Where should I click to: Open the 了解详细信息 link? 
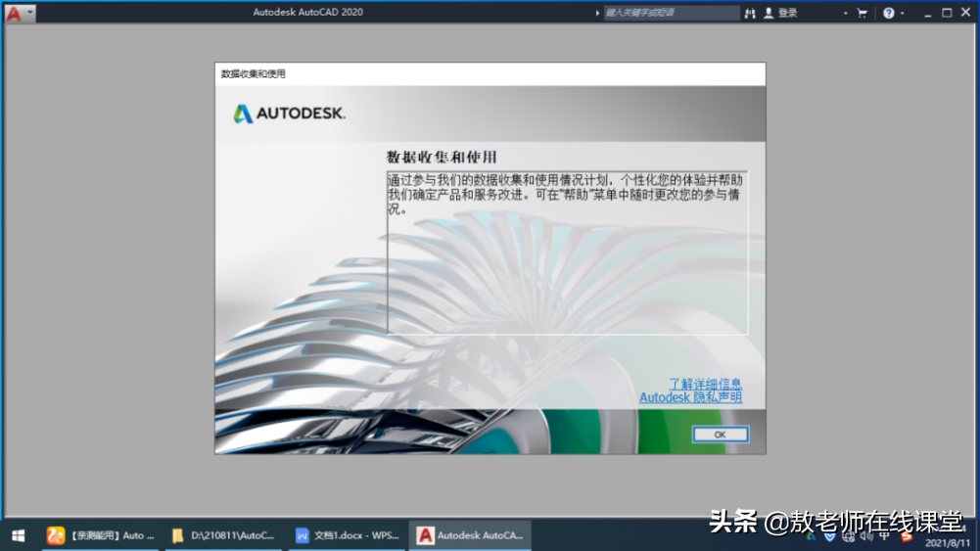coord(706,384)
